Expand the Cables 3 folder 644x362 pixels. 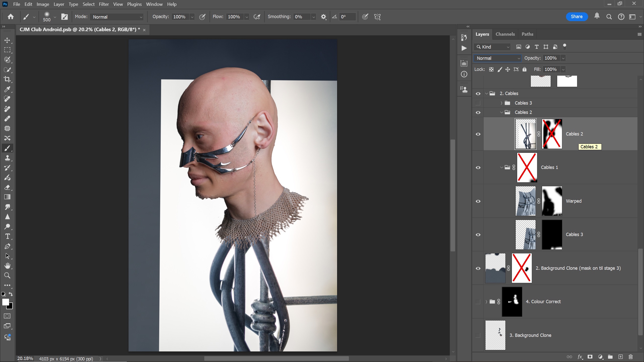pyautogui.click(x=501, y=103)
